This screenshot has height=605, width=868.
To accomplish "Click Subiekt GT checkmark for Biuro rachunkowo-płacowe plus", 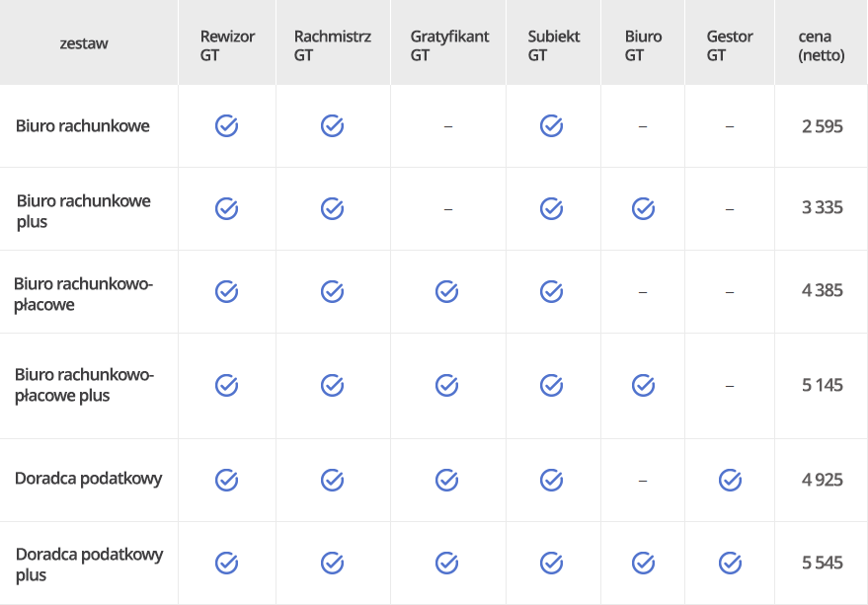I will click(551, 385).
